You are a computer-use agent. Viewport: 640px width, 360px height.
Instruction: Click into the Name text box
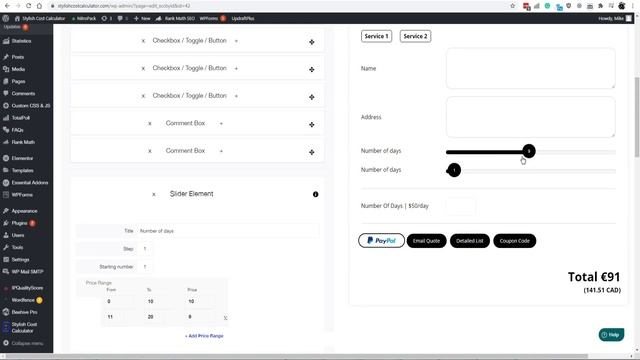click(x=531, y=68)
